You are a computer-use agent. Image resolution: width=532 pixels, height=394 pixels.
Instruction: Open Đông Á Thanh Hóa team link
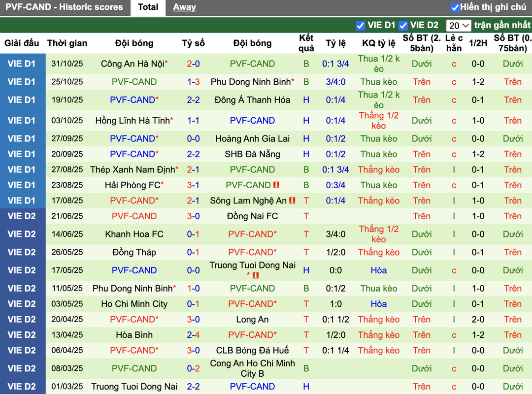[x=252, y=100]
